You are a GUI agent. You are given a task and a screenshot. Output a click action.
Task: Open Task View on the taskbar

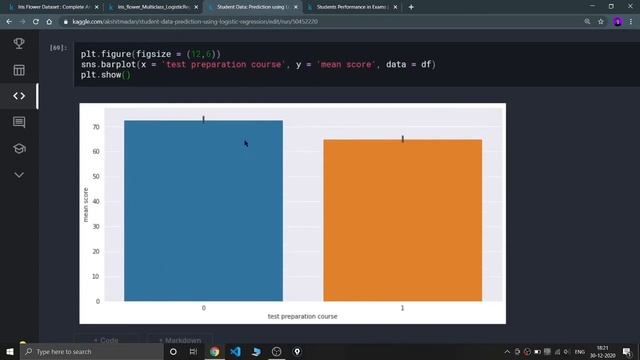pyautogui.click(x=193, y=351)
